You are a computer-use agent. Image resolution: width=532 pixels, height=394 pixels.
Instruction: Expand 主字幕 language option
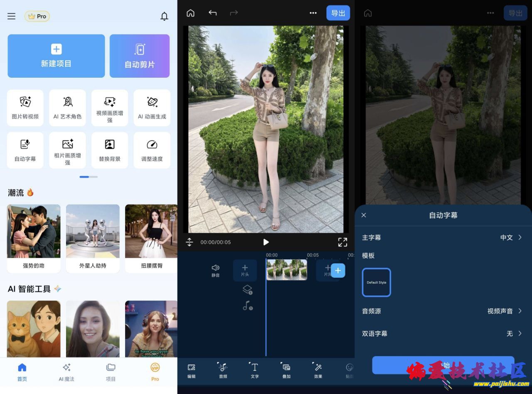(x=510, y=237)
